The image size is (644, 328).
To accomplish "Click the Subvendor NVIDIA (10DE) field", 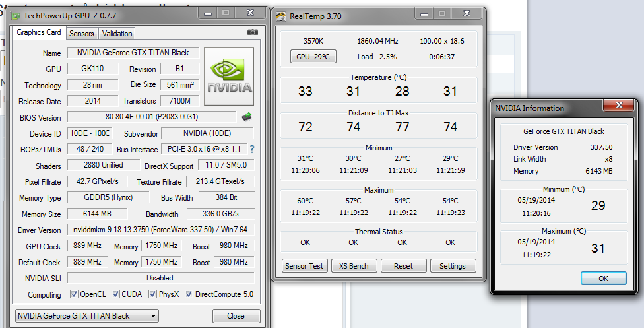I will pos(207,133).
